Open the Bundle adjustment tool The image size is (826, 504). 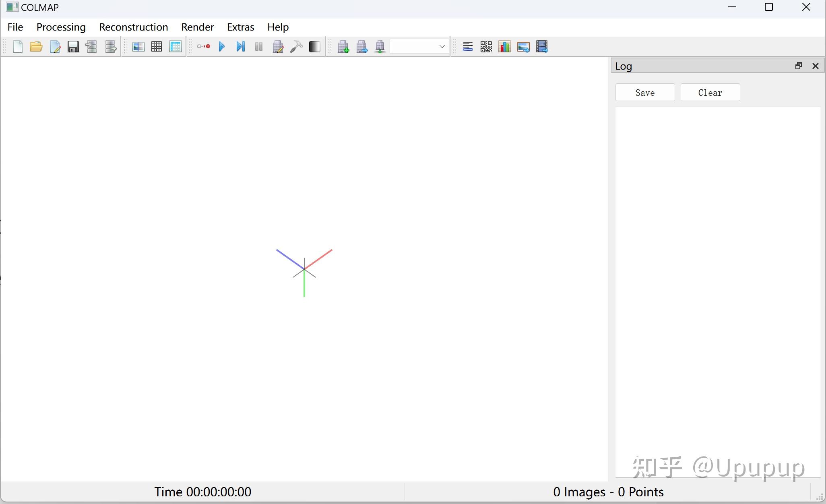click(278, 47)
